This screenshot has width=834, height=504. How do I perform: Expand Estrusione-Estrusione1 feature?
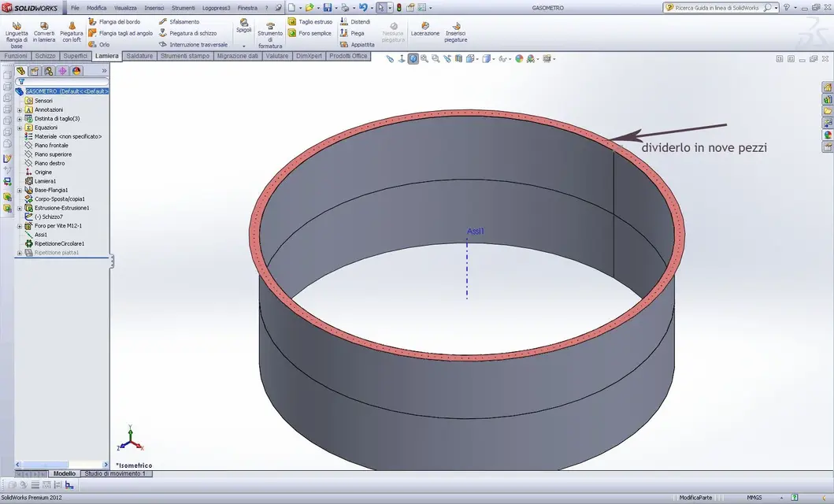pyautogui.click(x=20, y=209)
